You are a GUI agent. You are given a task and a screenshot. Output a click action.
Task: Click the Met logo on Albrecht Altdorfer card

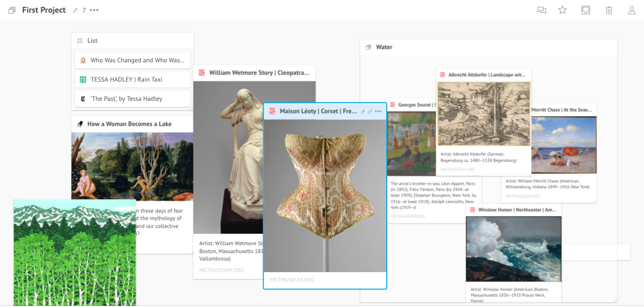pyautogui.click(x=442, y=75)
